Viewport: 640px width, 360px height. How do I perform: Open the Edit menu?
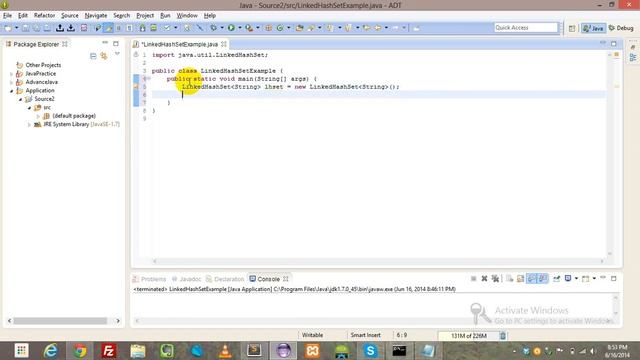23,16
